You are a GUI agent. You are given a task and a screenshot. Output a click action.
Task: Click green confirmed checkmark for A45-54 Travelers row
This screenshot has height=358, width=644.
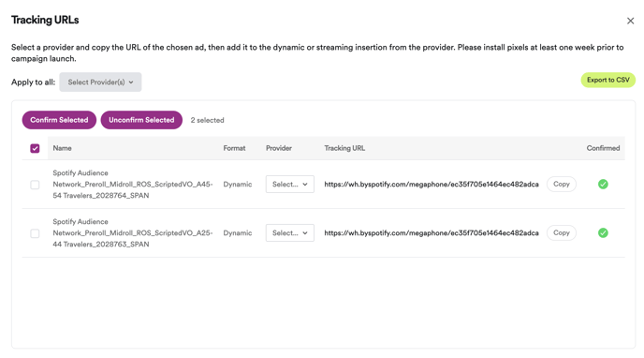tap(603, 184)
